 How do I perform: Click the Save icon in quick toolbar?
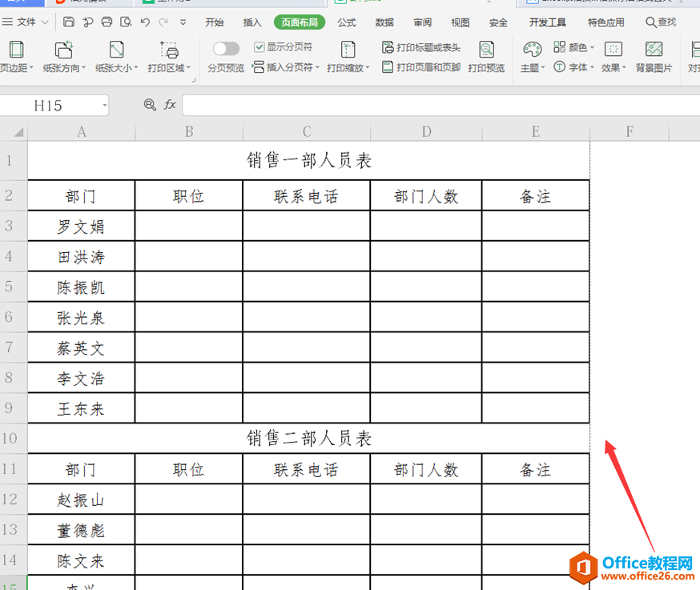tap(68, 22)
